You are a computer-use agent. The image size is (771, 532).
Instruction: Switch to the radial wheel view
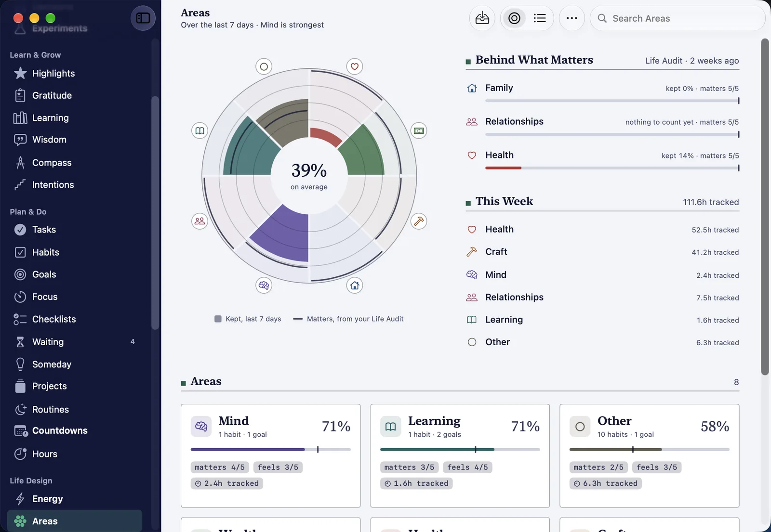514,18
